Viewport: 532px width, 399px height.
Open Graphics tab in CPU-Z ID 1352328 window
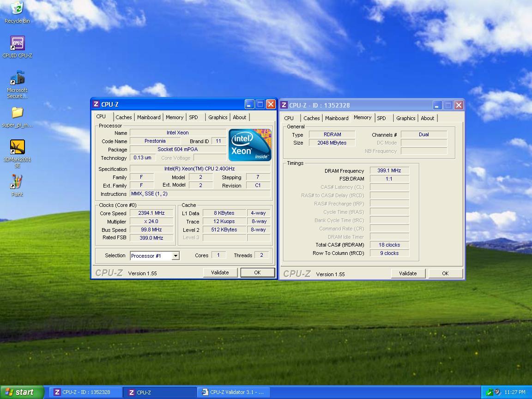click(406, 118)
